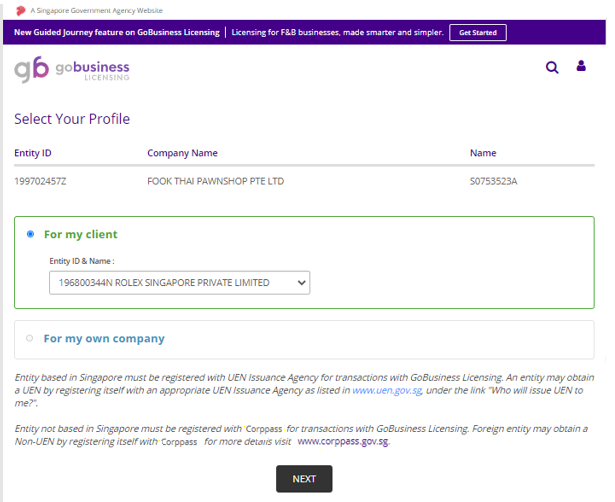Open the user account icon in the header
This screenshot has height=502, width=615.
(x=581, y=67)
